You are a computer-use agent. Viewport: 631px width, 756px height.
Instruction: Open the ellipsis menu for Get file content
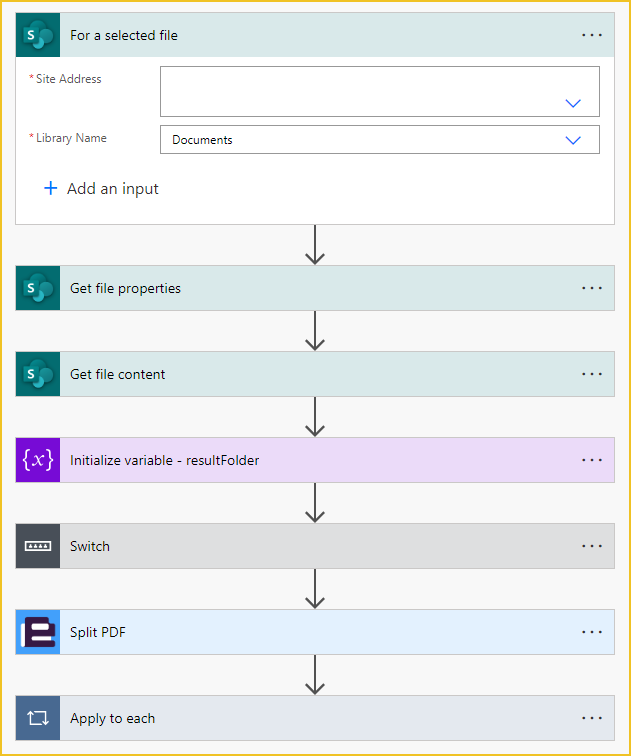point(591,374)
